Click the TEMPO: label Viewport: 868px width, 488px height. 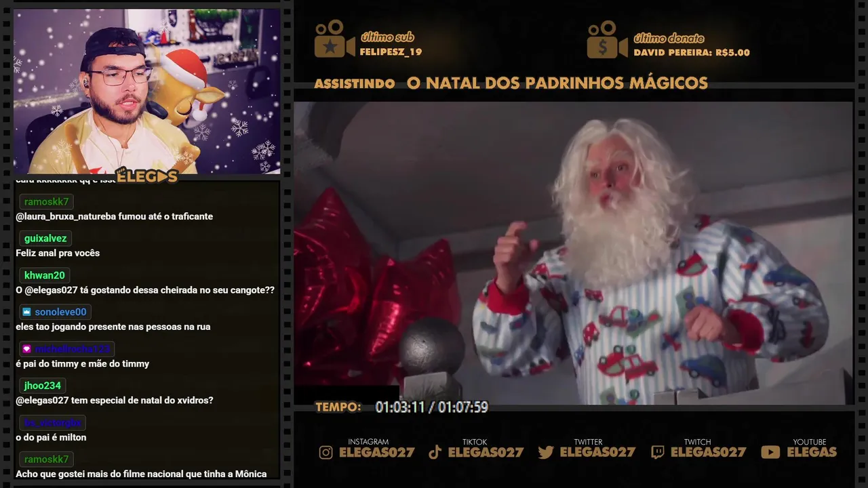click(338, 407)
